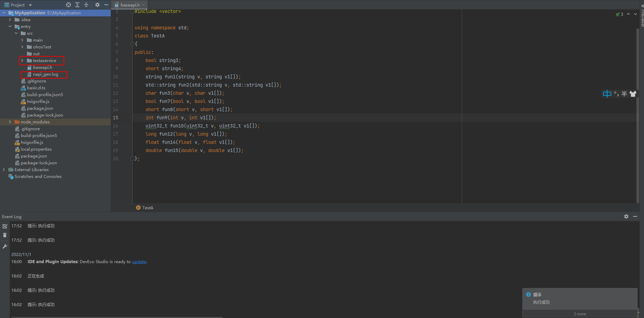
Task: Mark all notifications as read
Action: coord(5,226)
